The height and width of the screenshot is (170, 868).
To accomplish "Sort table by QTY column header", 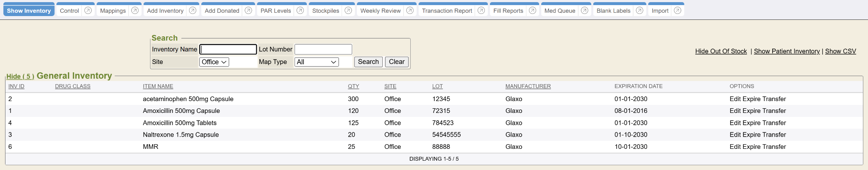I will click(353, 86).
